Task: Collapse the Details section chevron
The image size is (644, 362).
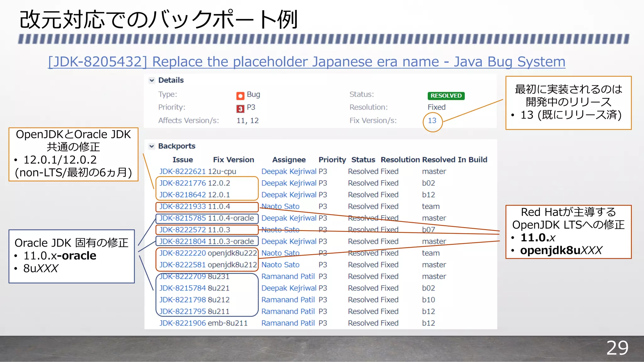Action: coord(152,80)
